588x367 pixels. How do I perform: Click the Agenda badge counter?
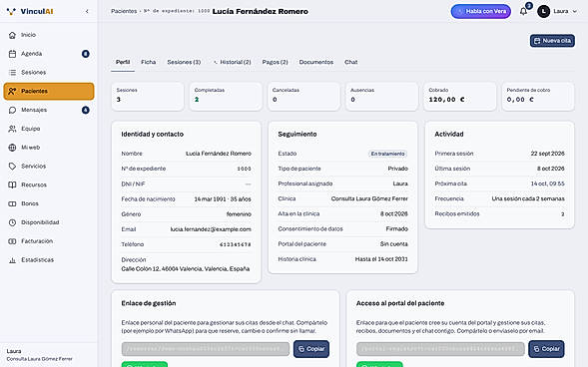click(86, 54)
